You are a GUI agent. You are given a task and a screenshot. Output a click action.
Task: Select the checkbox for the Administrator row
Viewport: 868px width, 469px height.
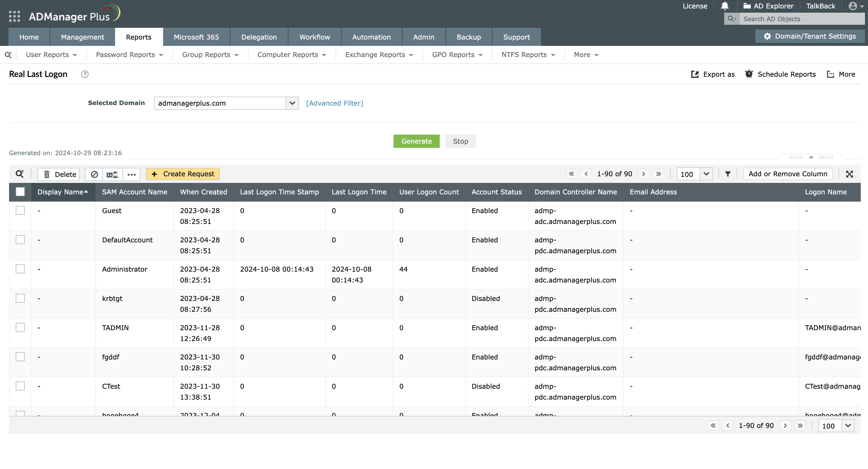(x=20, y=269)
